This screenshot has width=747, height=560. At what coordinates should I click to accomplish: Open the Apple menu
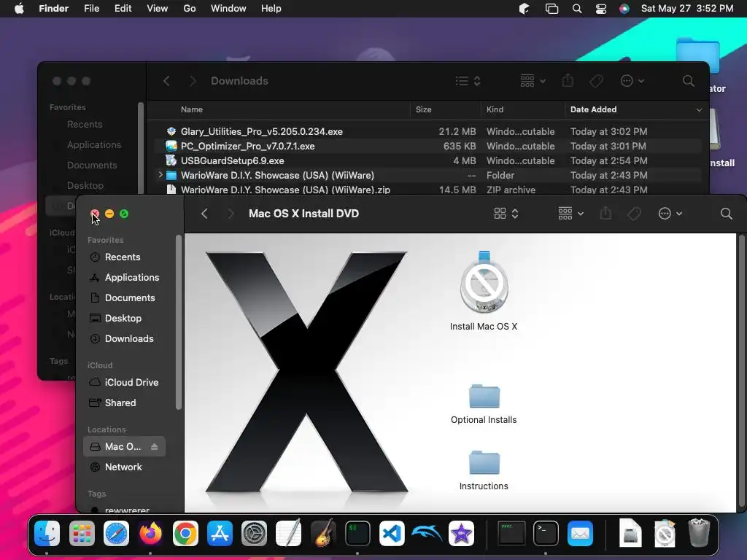pyautogui.click(x=19, y=9)
